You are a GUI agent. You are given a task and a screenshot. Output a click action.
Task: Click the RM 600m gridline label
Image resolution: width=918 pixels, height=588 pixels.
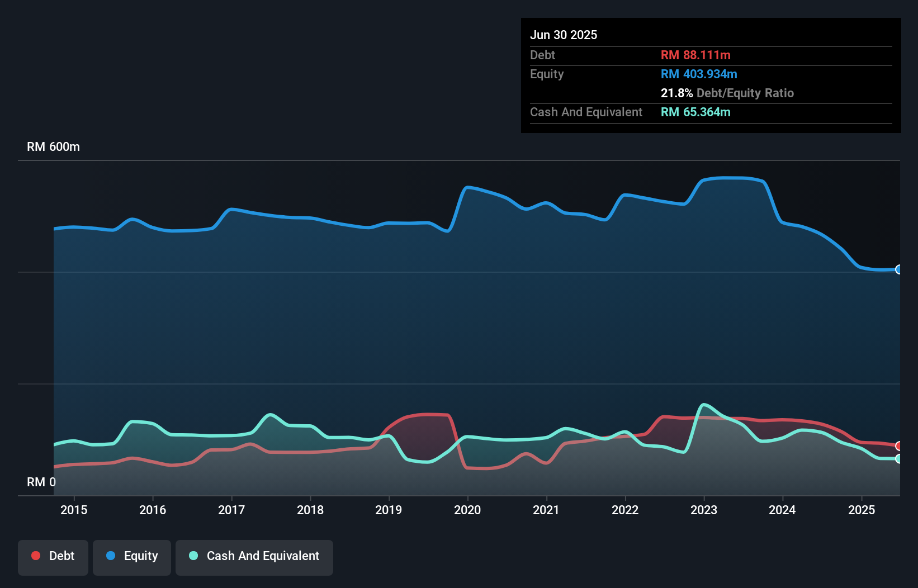(x=53, y=146)
